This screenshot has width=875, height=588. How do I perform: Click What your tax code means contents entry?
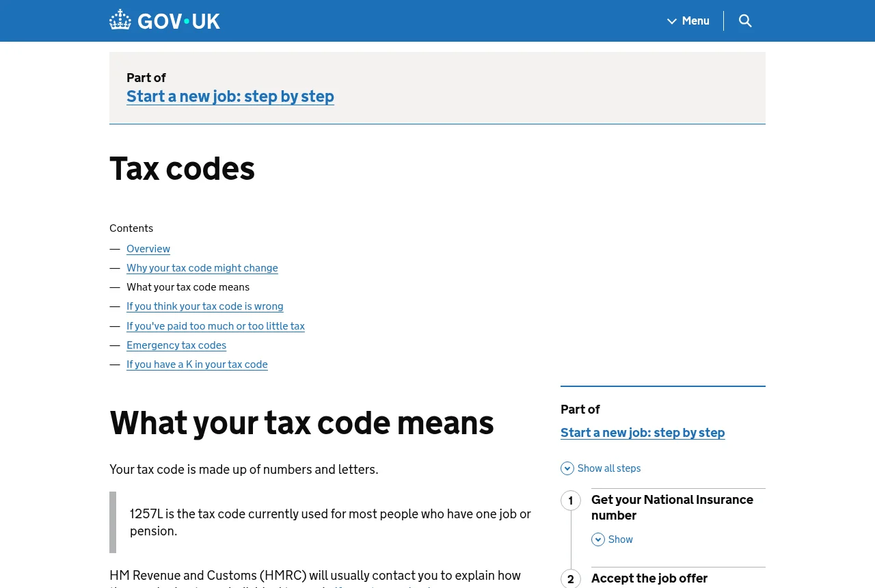[x=188, y=287]
